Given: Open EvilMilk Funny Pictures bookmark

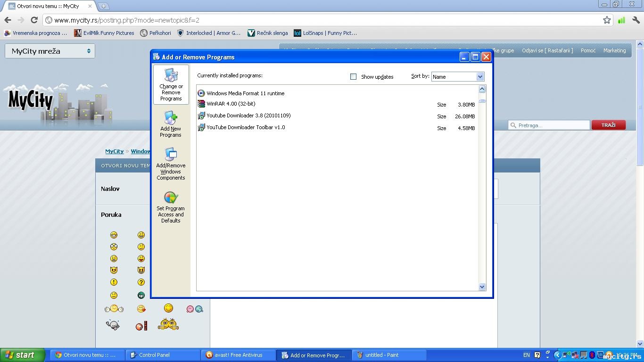Looking at the screenshot, I should coord(104,33).
